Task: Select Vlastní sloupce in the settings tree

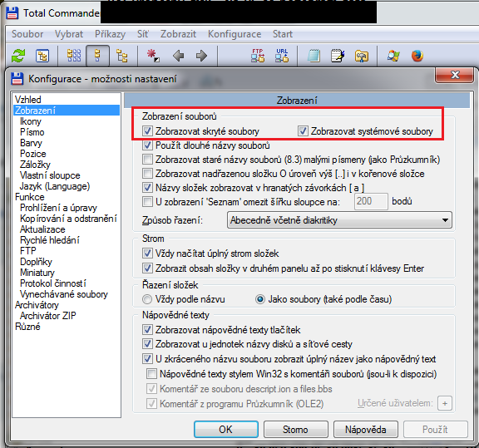Action: [x=50, y=175]
